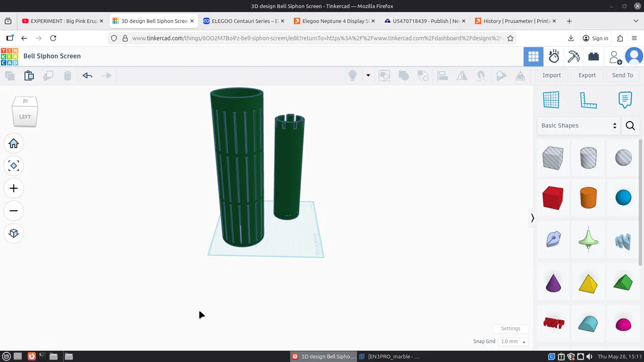This screenshot has height=362, width=644.
Task: Zoom in with the plus button
Action: (13, 188)
